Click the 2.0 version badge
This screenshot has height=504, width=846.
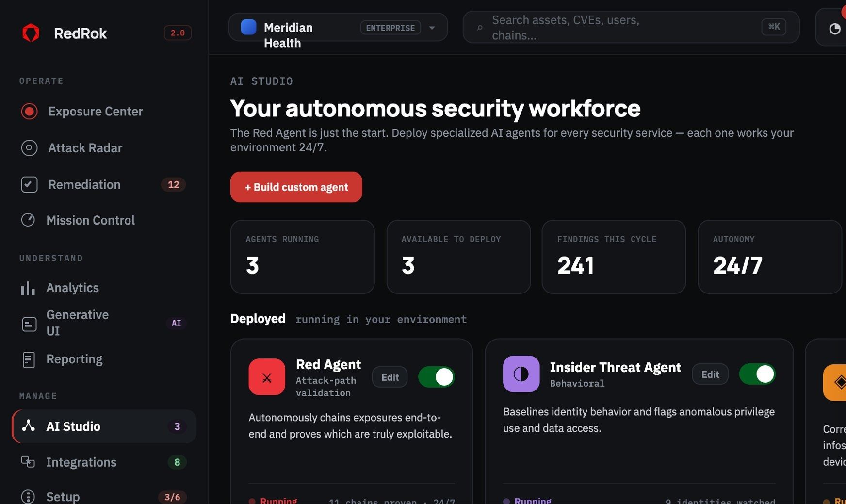click(x=178, y=33)
